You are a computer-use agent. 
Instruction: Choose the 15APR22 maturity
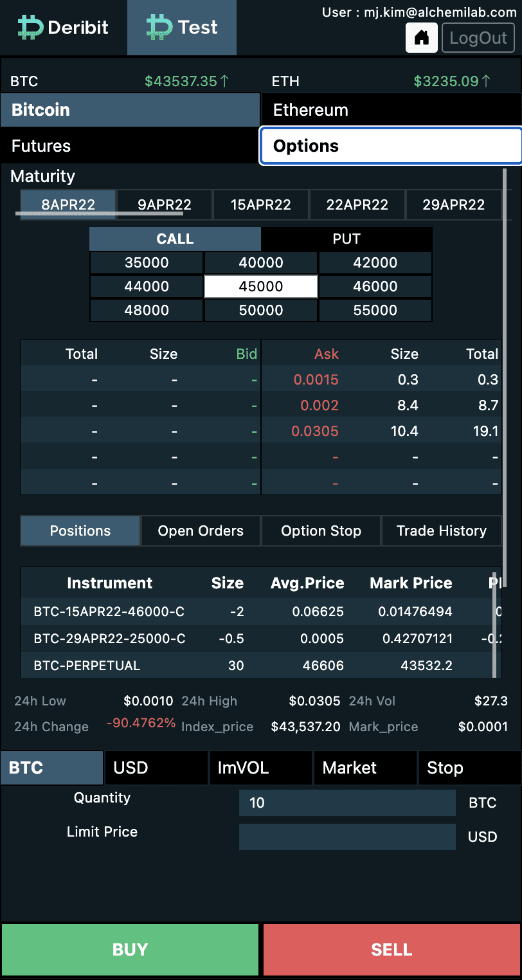(261, 205)
